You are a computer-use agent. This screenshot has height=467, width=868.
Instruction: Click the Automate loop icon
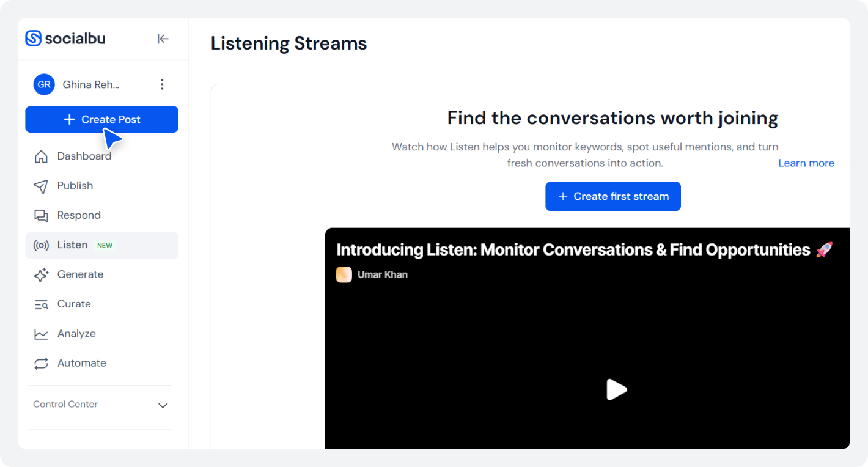point(41,363)
